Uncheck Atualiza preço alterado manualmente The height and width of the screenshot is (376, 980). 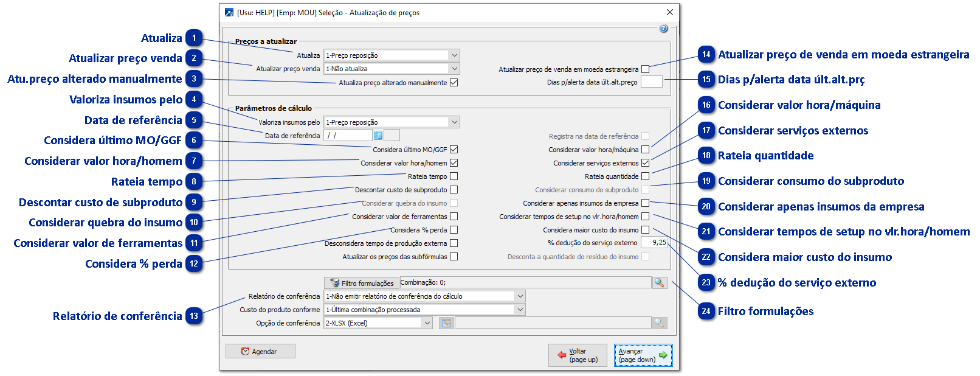click(x=454, y=83)
